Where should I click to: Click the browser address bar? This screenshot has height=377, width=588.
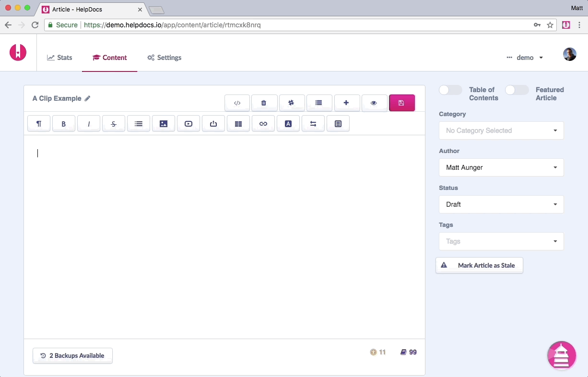pos(301,25)
